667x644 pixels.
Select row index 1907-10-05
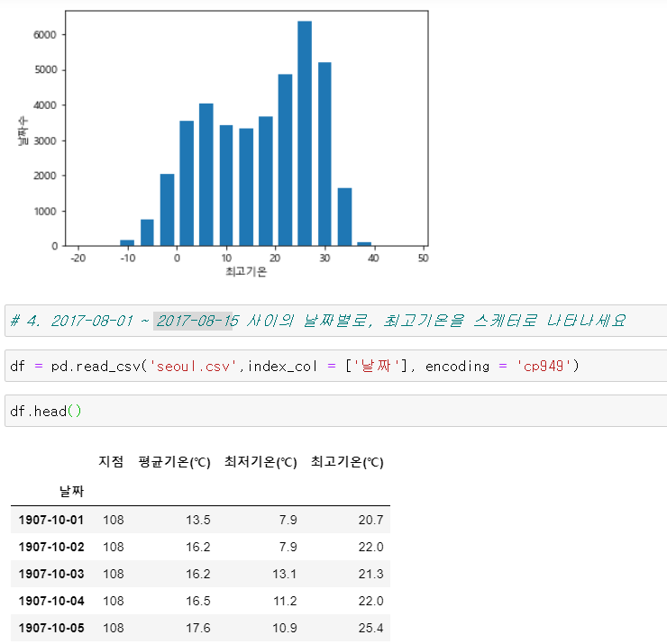tap(51, 628)
